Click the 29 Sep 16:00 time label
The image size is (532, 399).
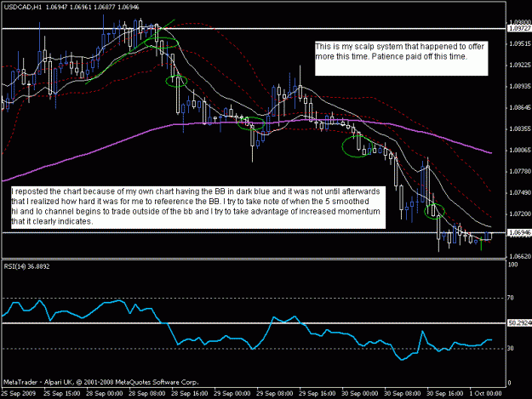(x=317, y=394)
